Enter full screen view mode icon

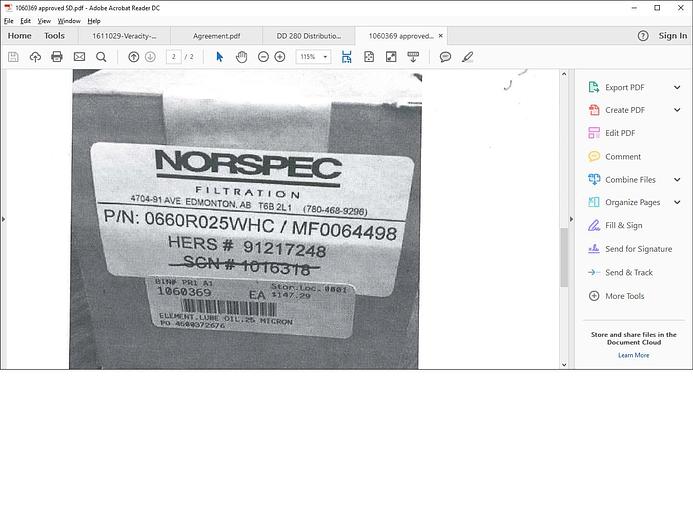click(391, 57)
